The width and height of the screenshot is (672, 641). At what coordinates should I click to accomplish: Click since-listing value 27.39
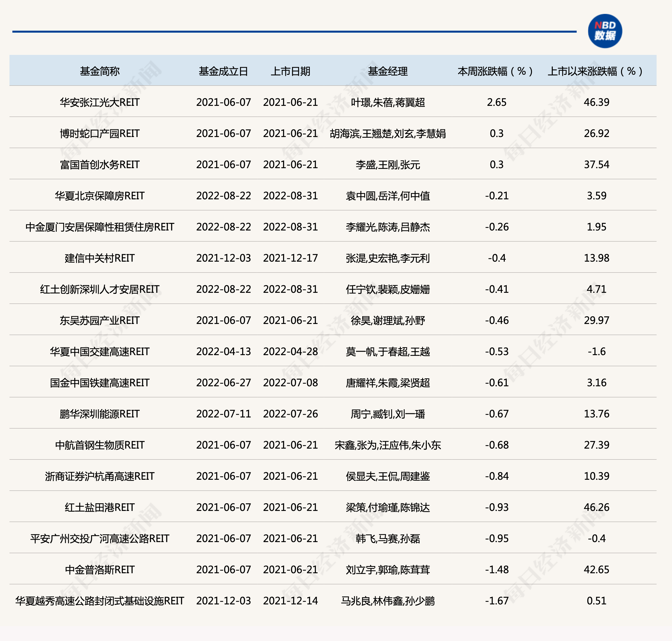[x=597, y=445]
